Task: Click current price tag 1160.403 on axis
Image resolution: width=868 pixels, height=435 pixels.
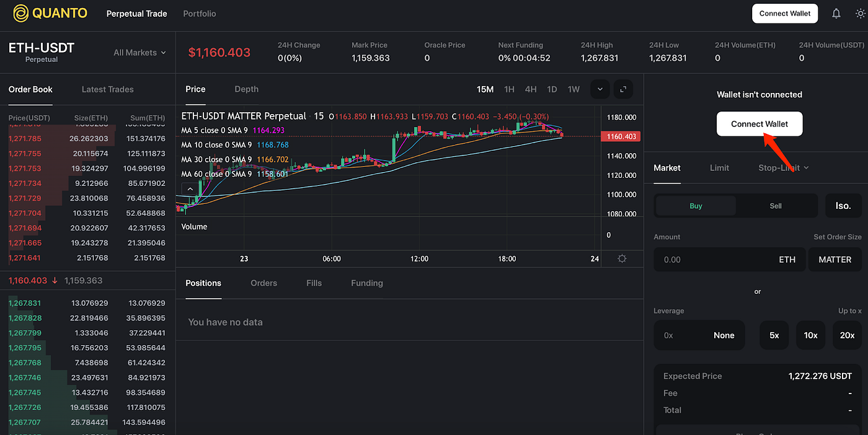Action: [x=619, y=136]
